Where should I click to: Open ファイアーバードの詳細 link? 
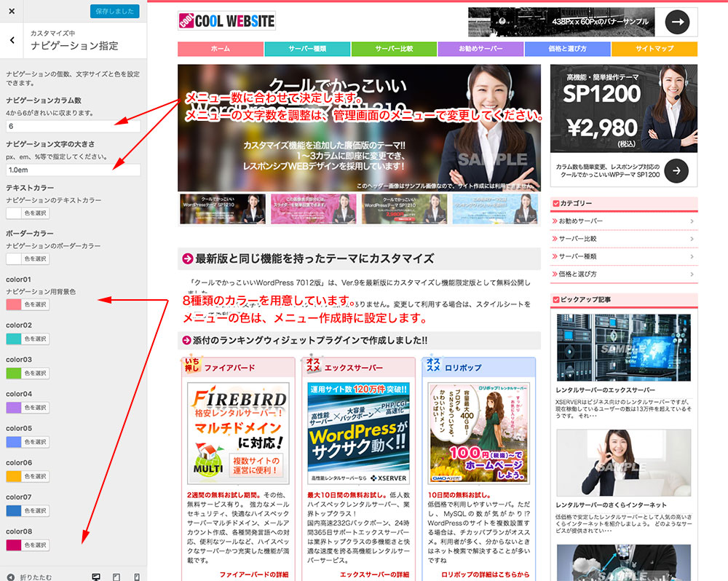(x=254, y=574)
